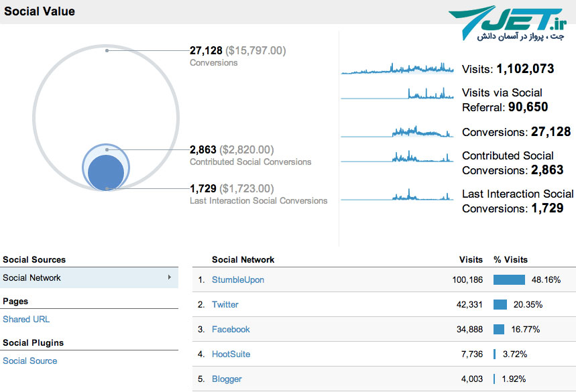The width and height of the screenshot is (576, 392).
Task: Click the Social Value heading
Action: [40, 11]
